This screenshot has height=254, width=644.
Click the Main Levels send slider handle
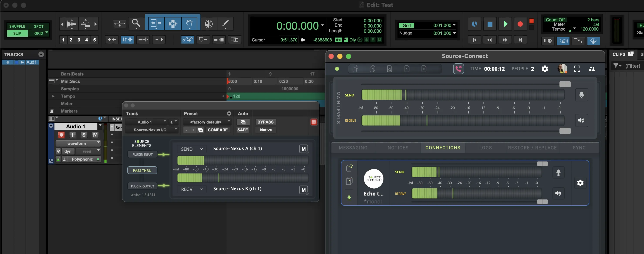(565, 84)
